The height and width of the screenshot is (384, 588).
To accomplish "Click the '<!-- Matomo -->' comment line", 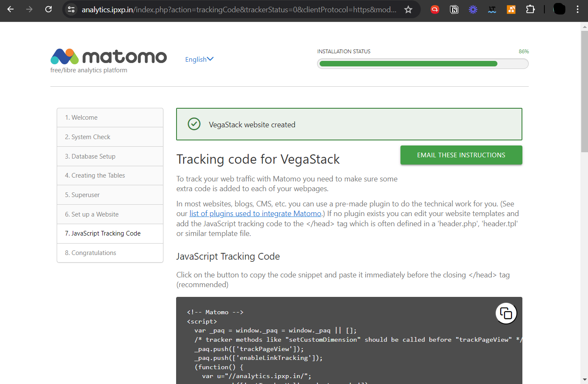I will point(215,312).
